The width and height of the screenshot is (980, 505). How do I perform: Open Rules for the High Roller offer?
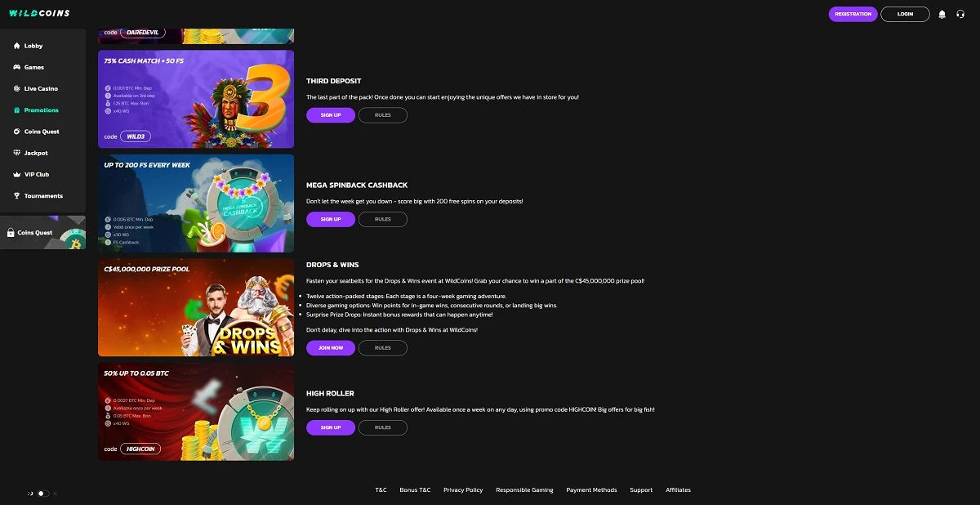pos(383,427)
